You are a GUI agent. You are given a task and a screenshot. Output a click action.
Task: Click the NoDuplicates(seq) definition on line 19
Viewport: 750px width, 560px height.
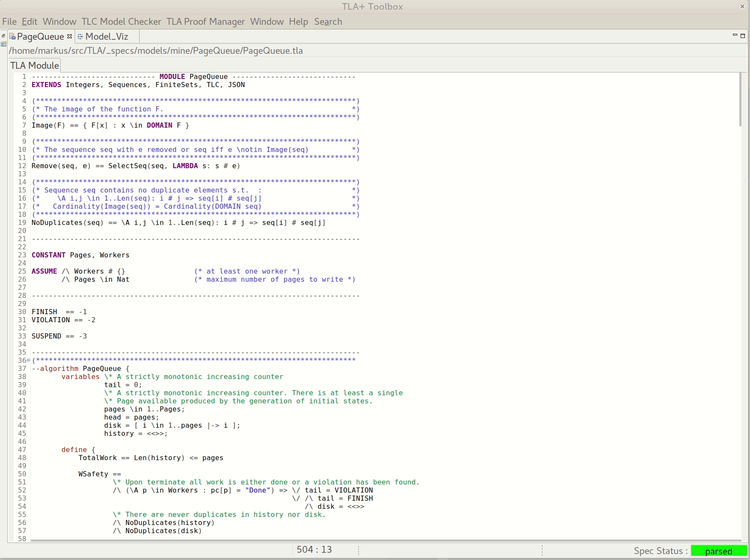[x=178, y=223]
